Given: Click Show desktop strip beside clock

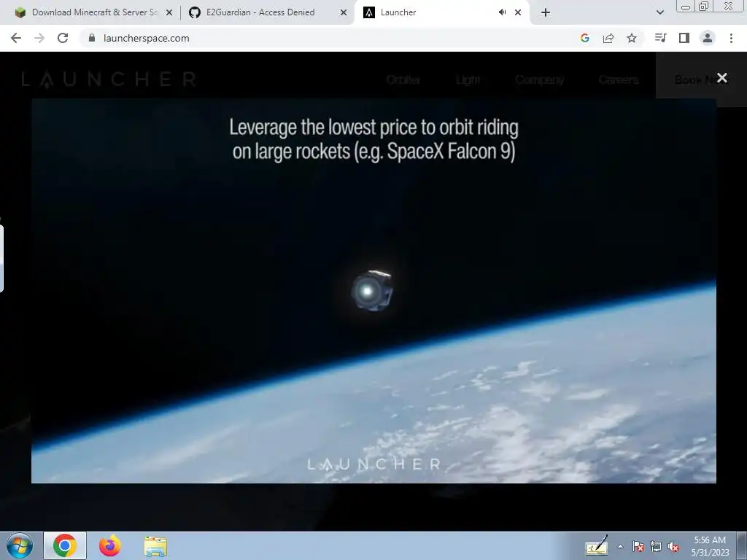Looking at the screenshot, I should [742, 545].
